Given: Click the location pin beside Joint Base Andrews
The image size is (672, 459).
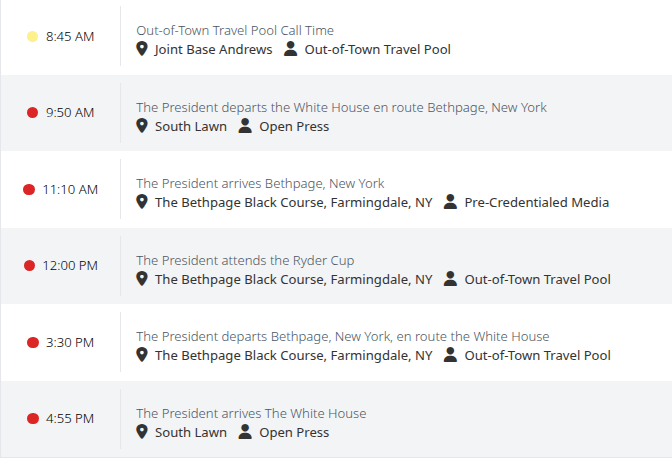Looking at the screenshot, I should (x=142, y=49).
